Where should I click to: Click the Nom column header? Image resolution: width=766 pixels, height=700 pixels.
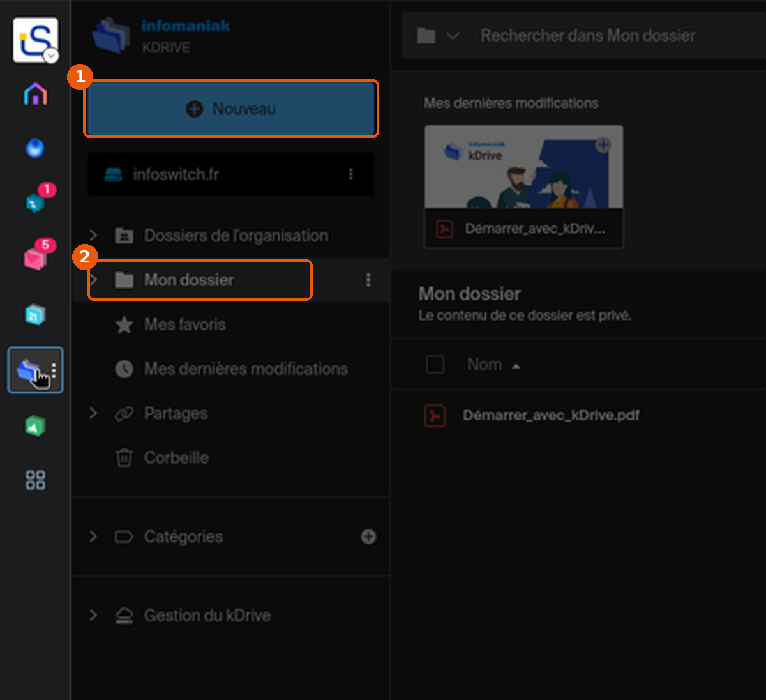pyautogui.click(x=484, y=365)
